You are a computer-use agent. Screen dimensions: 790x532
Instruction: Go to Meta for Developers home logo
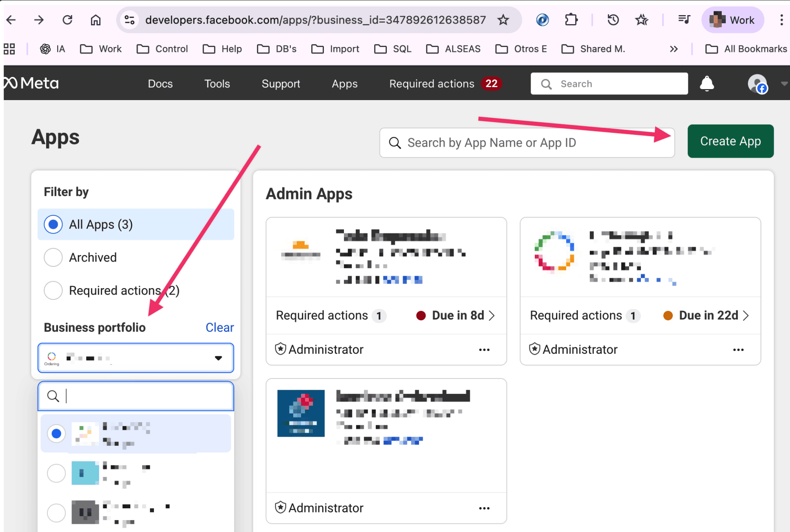point(31,83)
